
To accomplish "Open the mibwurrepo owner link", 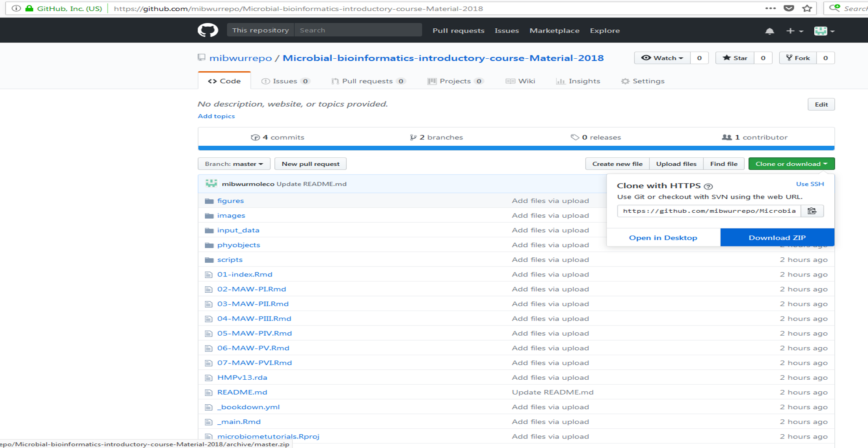I will 240,58.
